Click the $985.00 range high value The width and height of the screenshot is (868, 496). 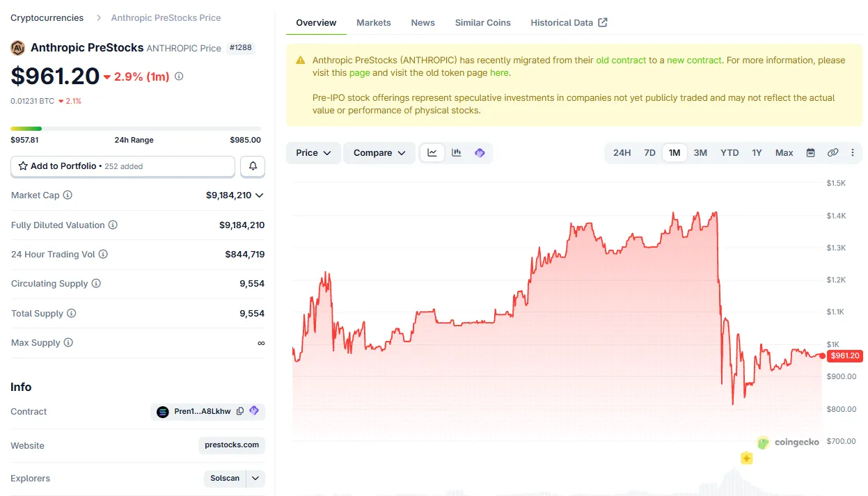tap(246, 141)
